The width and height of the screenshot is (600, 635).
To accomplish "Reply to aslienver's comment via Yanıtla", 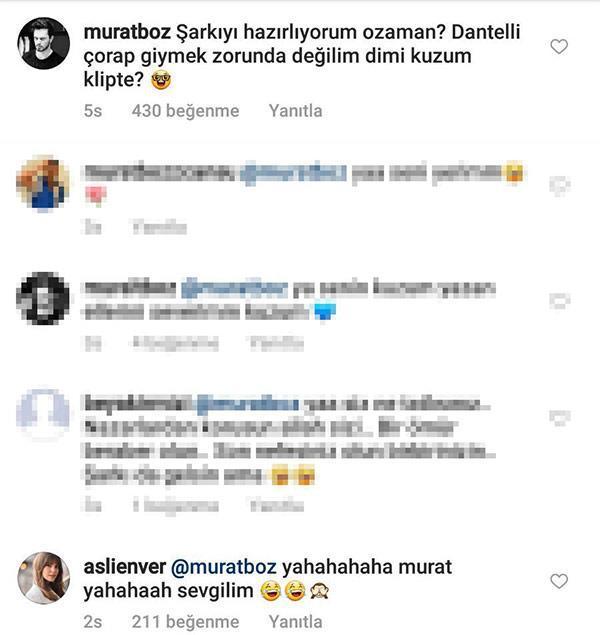I will 296,622.
